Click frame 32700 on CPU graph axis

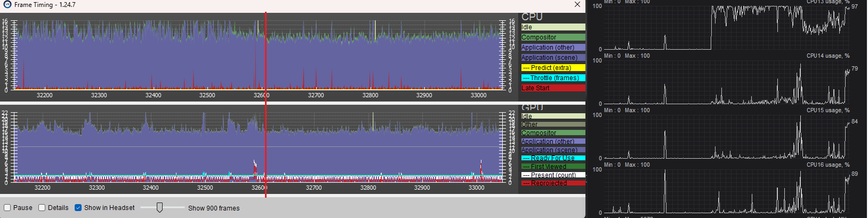[x=316, y=95]
